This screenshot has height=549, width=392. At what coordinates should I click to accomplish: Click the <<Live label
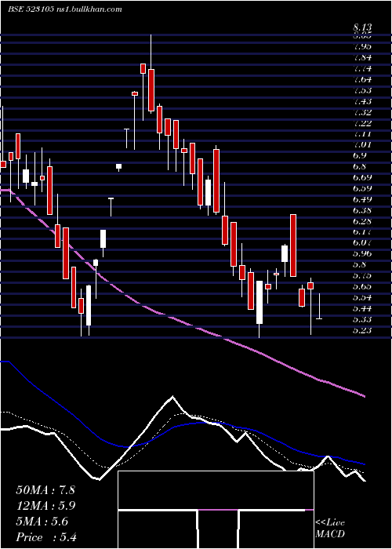330,523
